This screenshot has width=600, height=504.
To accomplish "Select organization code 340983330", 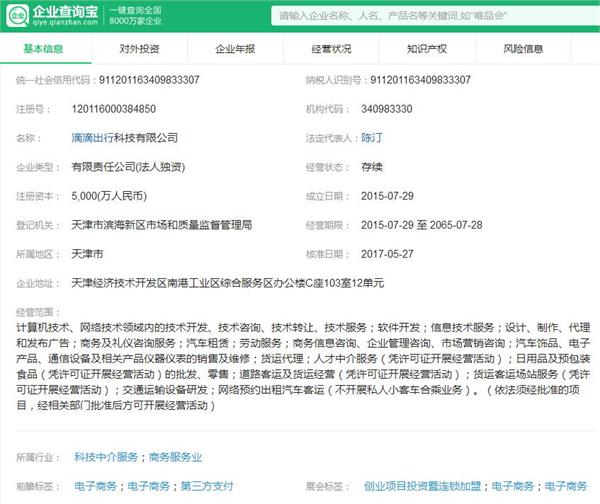I will (x=387, y=109).
